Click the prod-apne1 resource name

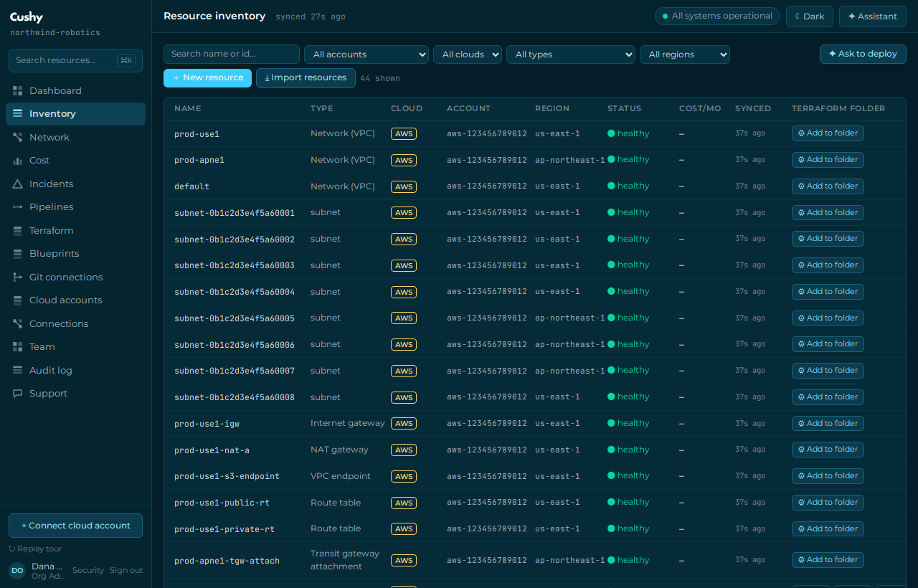tap(199, 161)
